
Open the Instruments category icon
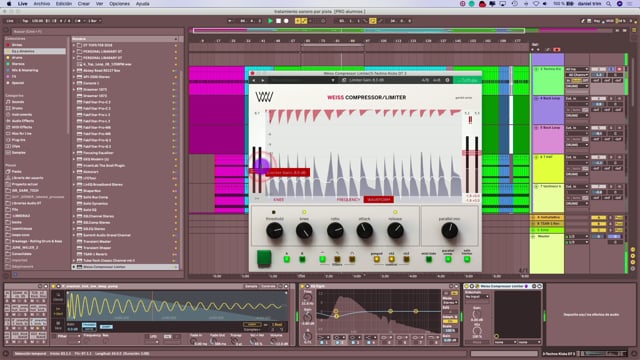8,114
